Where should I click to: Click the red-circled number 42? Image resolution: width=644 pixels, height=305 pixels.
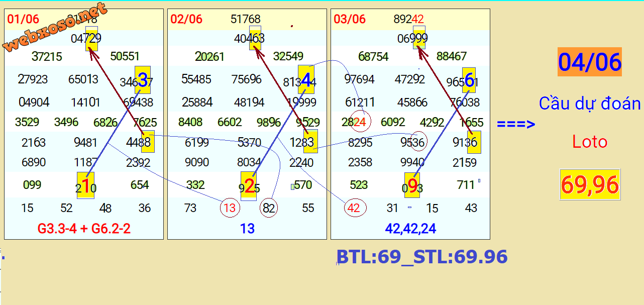point(354,208)
